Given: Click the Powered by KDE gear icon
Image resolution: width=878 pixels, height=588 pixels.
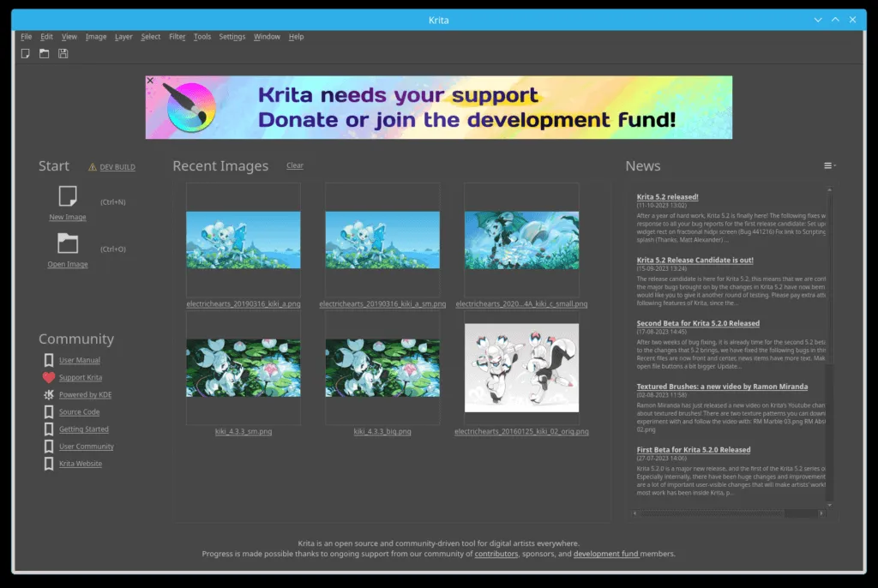Looking at the screenshot, I should (x=49, y=394).
